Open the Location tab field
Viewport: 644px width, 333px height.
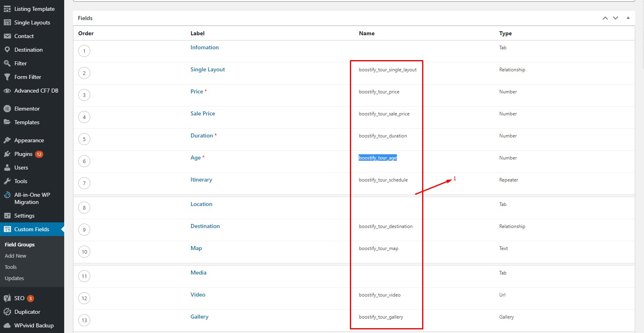(201, 204)
